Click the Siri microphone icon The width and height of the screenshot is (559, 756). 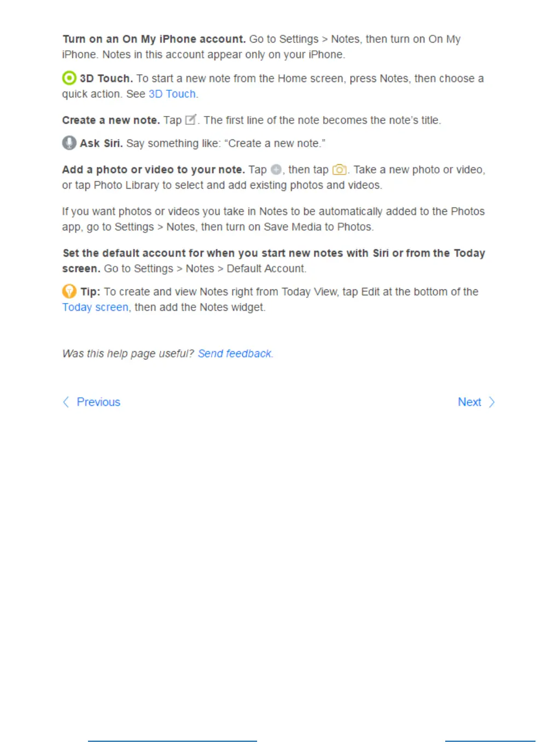click(x=69, y=143)
